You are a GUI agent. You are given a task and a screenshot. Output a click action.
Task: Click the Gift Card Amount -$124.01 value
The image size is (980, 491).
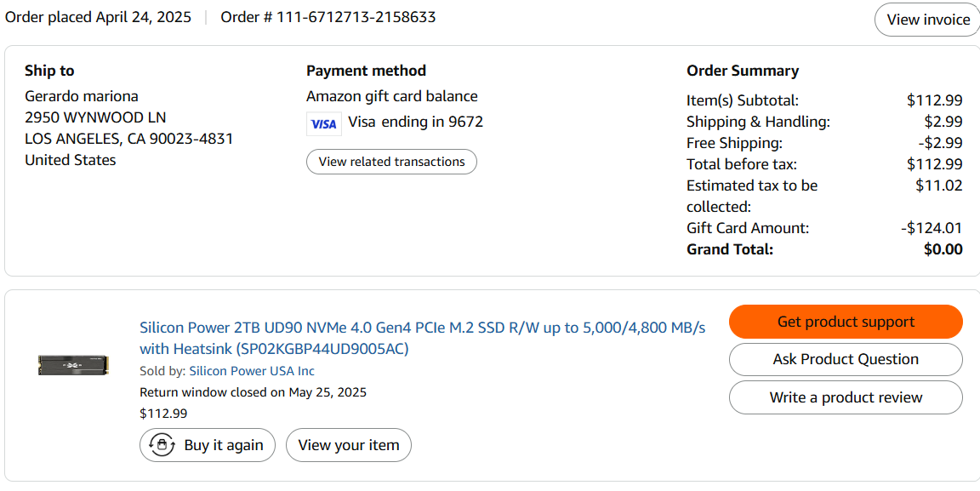[932, 228]
